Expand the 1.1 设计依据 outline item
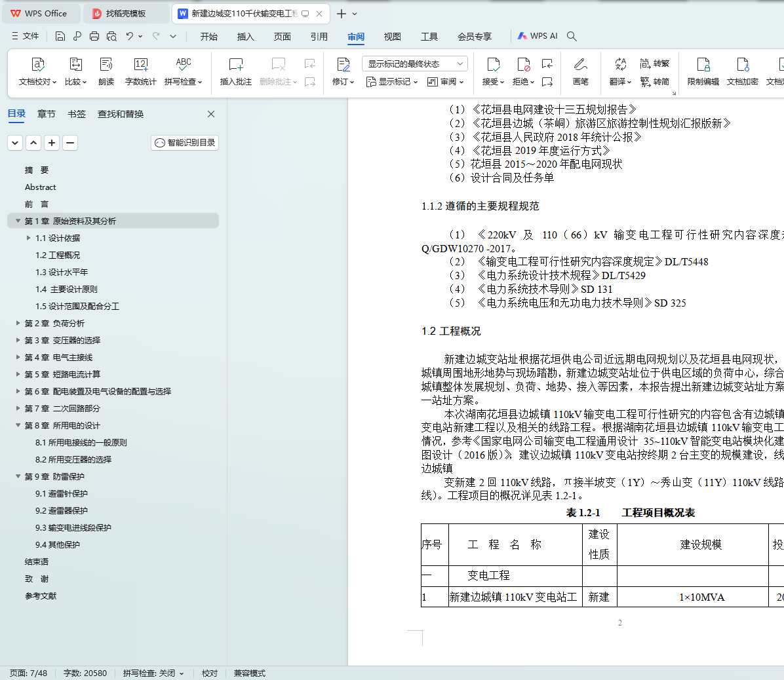Image resolution: width=784 pixels, height=680 pixels. coord(28,238)
